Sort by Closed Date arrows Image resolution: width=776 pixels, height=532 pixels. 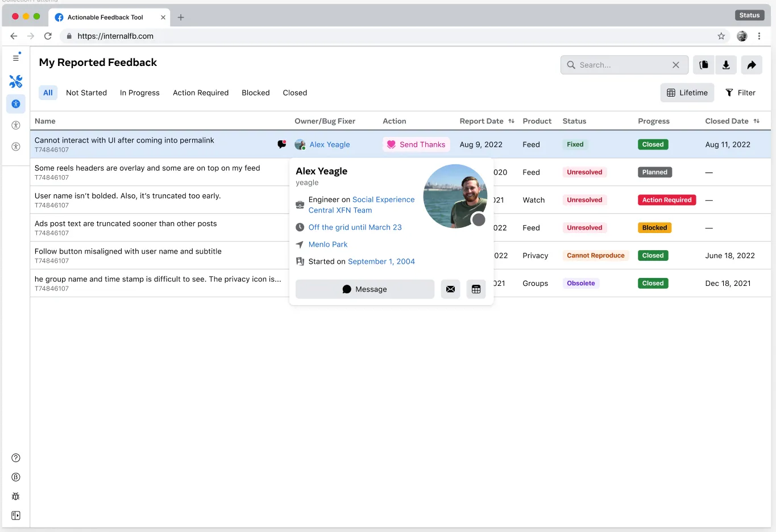(756, 121)
